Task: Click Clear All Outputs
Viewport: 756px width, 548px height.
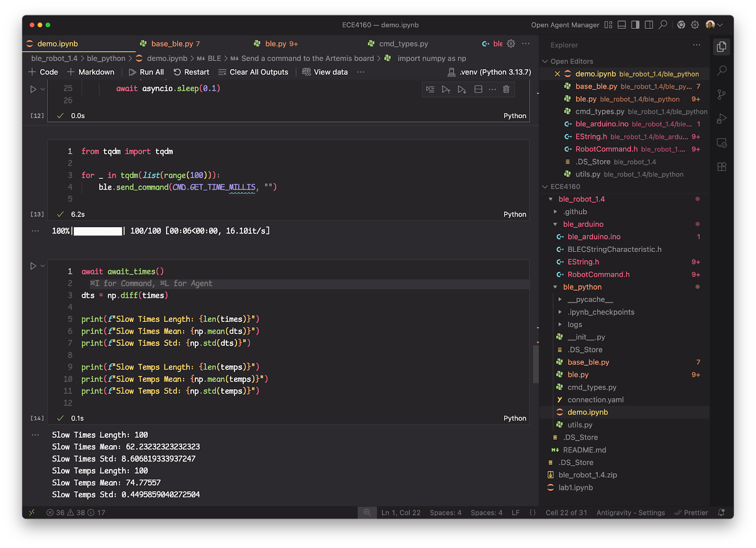Action: 253,72
